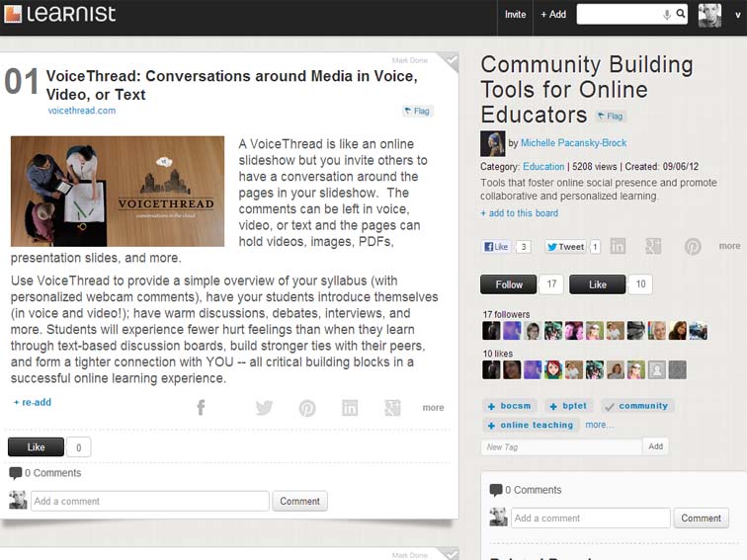Share VoiceThread card on Pinterest
The width and height of the screenshot is (747, 560).
tap(307, 408)
